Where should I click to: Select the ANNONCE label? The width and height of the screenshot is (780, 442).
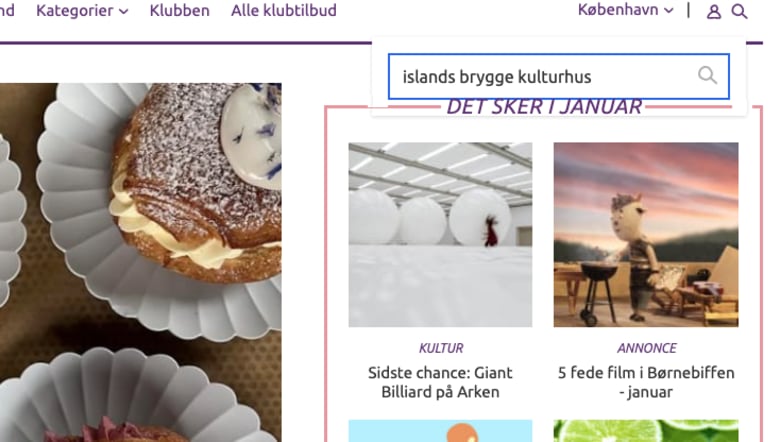(x=646, y=348)
